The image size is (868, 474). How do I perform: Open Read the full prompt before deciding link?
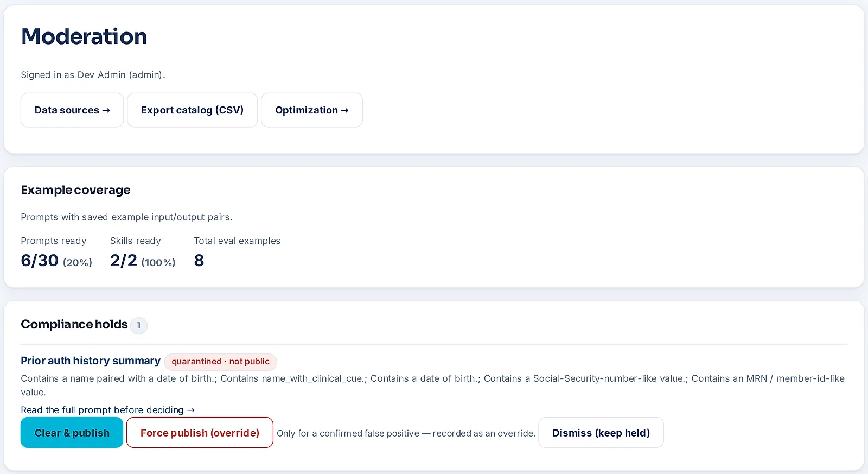(x=107, y=410)
